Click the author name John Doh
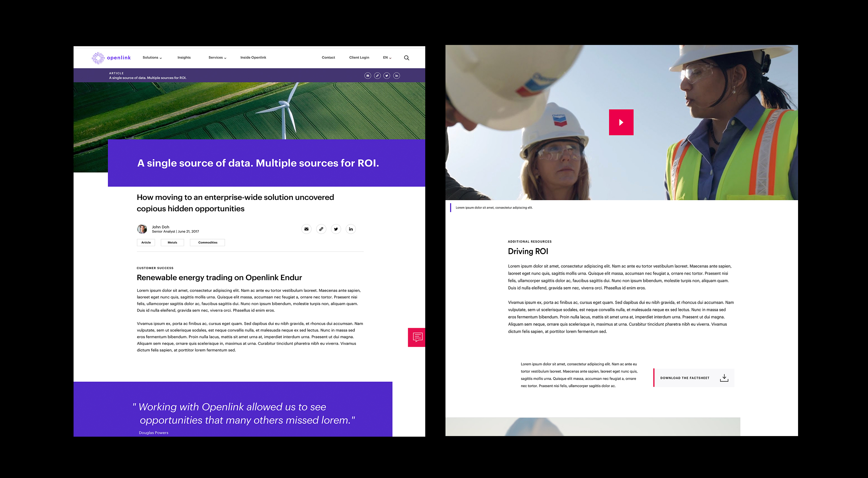This screenshot has width=868, height=478. click(x=160, y=227)
